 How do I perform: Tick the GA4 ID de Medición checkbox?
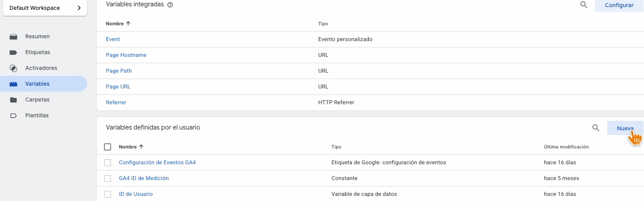(x=108, y=178)
